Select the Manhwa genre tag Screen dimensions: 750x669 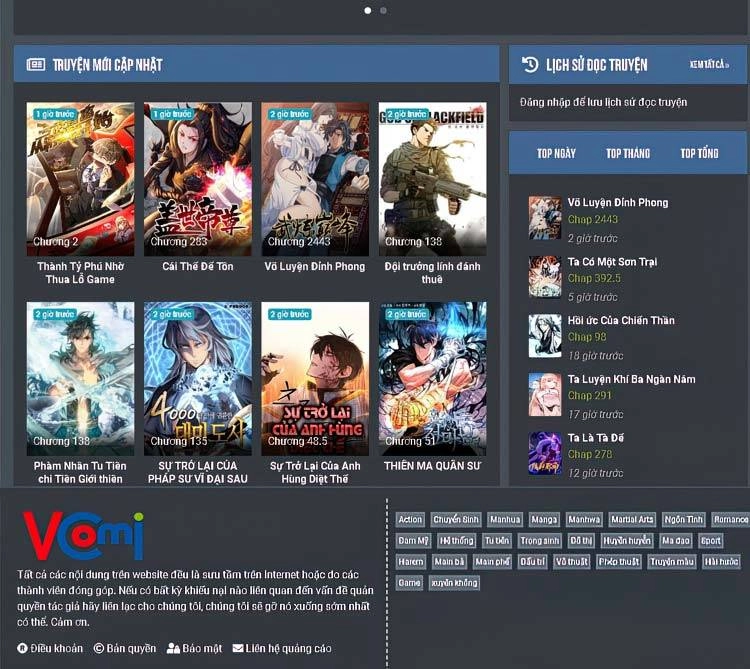tap(583, 519)
